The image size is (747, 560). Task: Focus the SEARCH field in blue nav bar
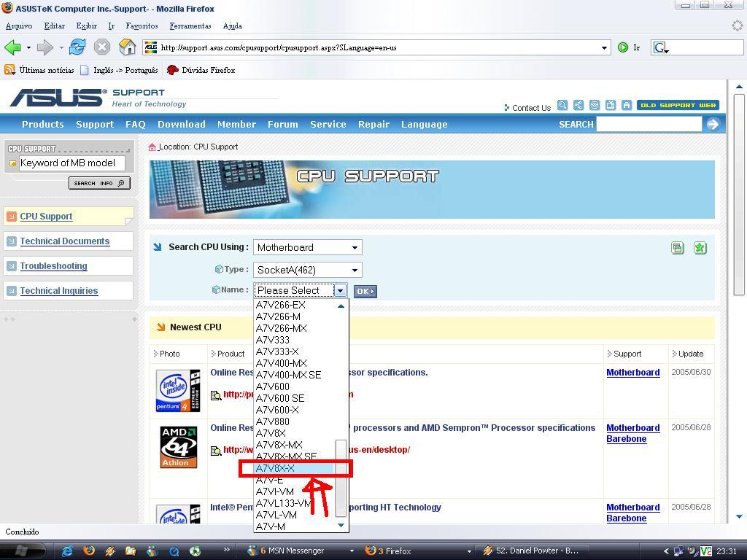pos(649,124)
